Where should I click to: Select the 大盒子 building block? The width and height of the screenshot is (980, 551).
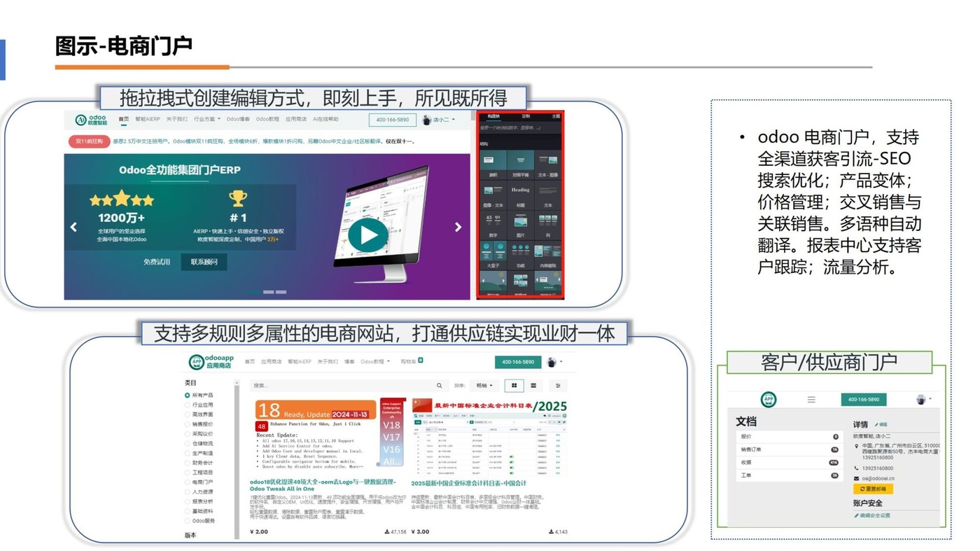pyautogui.click(x=493, y=256)
